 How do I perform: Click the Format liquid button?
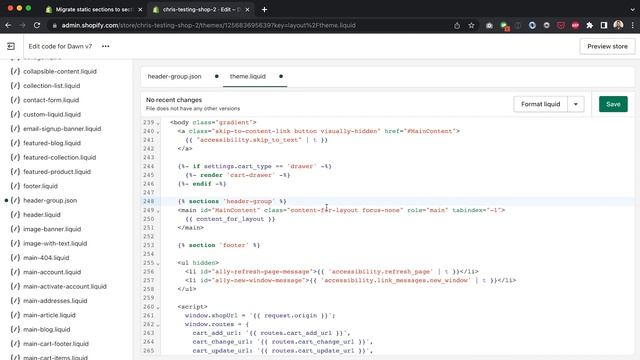click(x=540, y=104)
